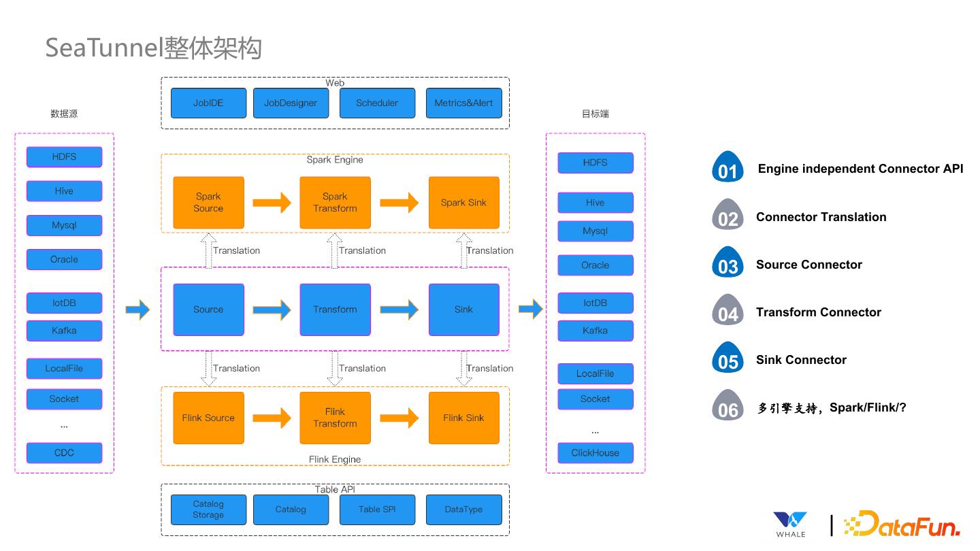The width and height of the screenshot is (980, 551).
Task: Click badge 01 for Engine independent Connector API
Action: (x=728, y=168)
